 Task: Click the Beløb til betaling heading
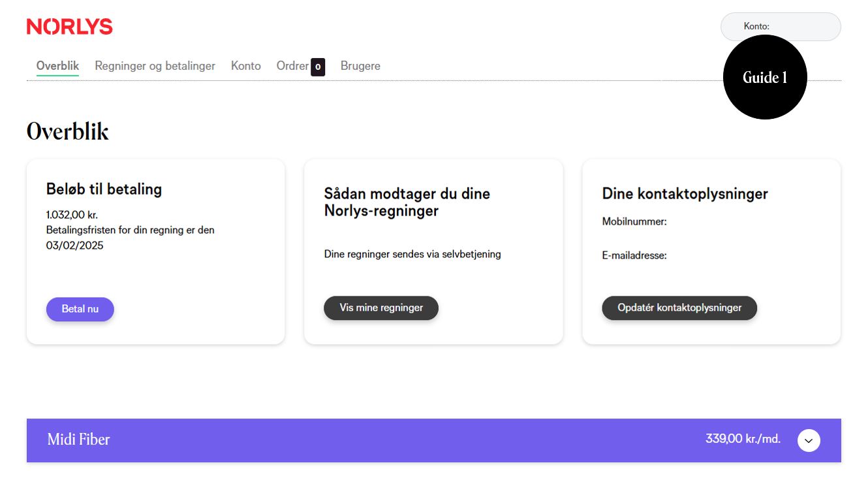[x=104, y=189]
